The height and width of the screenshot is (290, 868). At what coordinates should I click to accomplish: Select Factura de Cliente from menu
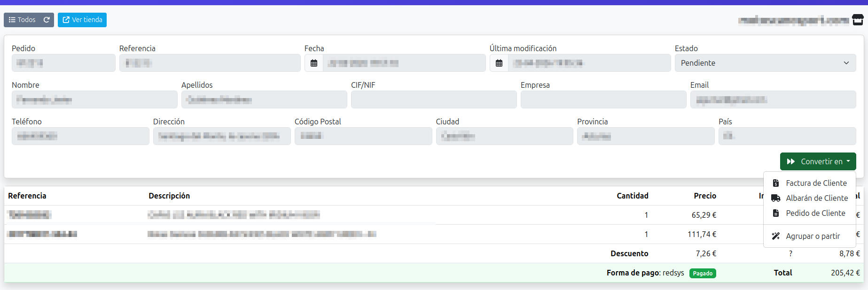816,183
